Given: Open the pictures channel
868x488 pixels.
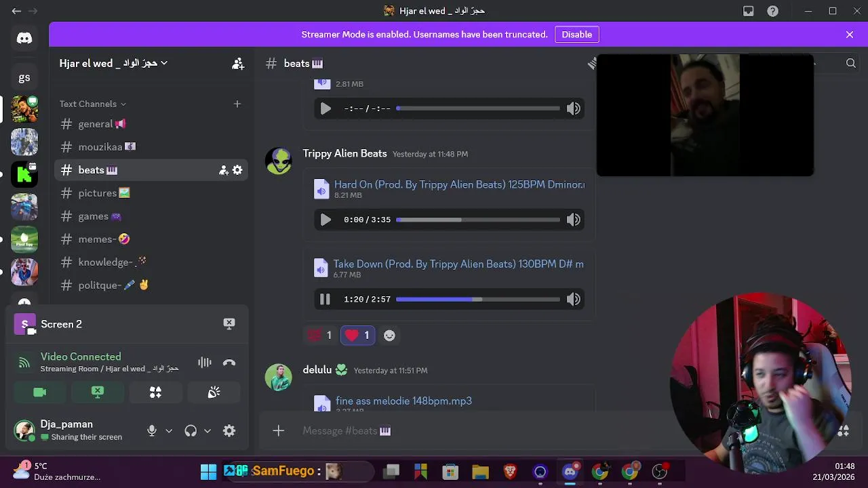Looking at the screenshot, I should 151,193.
